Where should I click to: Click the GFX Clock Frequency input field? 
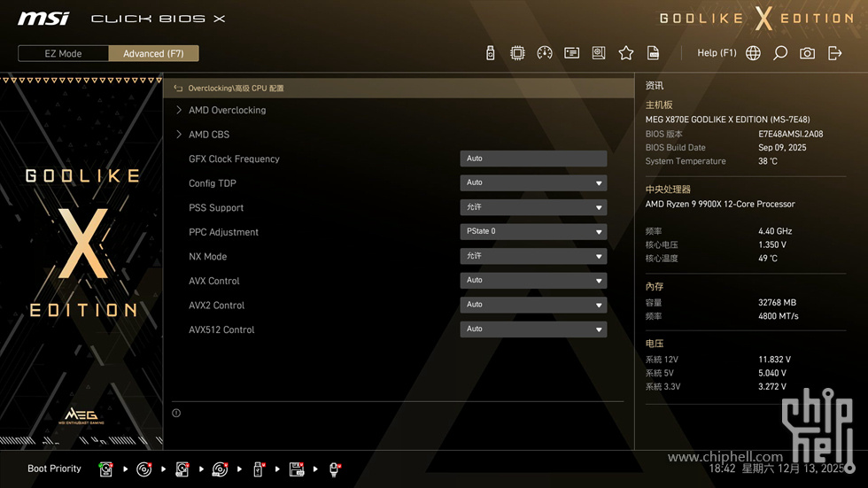coord(532,159)
